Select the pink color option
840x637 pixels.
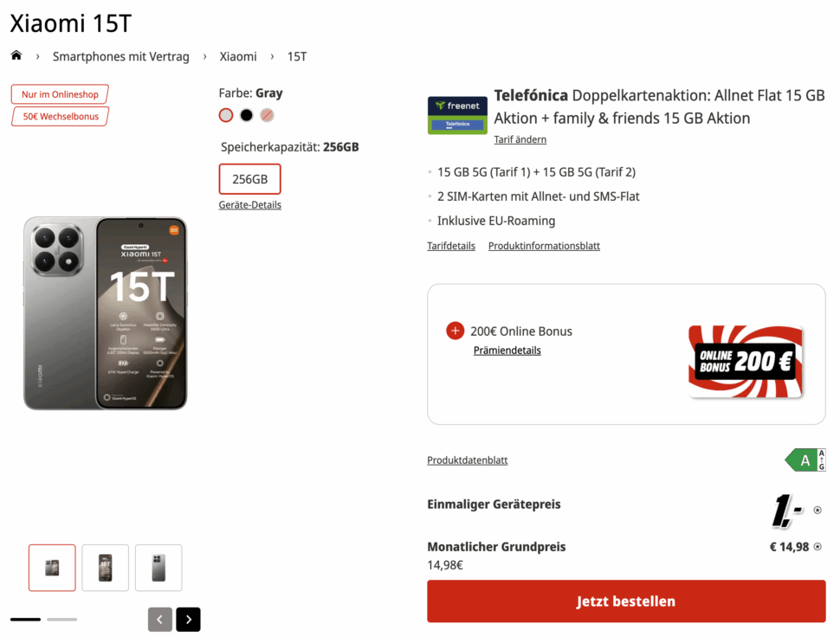[267, 114]
